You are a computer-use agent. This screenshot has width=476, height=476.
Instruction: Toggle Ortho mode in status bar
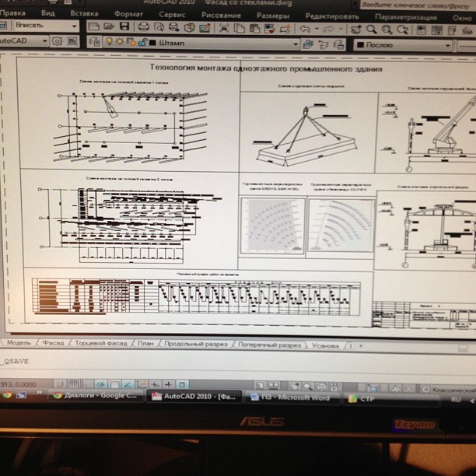tap(86, 385)
